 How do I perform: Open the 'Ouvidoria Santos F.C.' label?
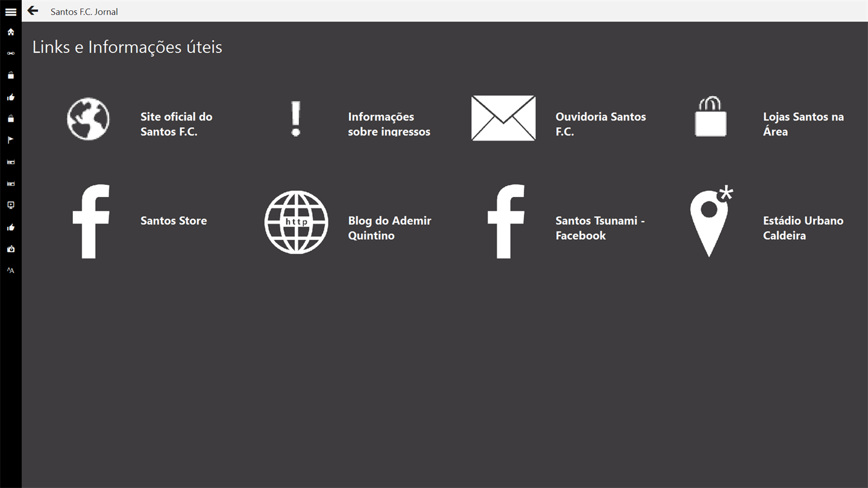pos(601,124)
